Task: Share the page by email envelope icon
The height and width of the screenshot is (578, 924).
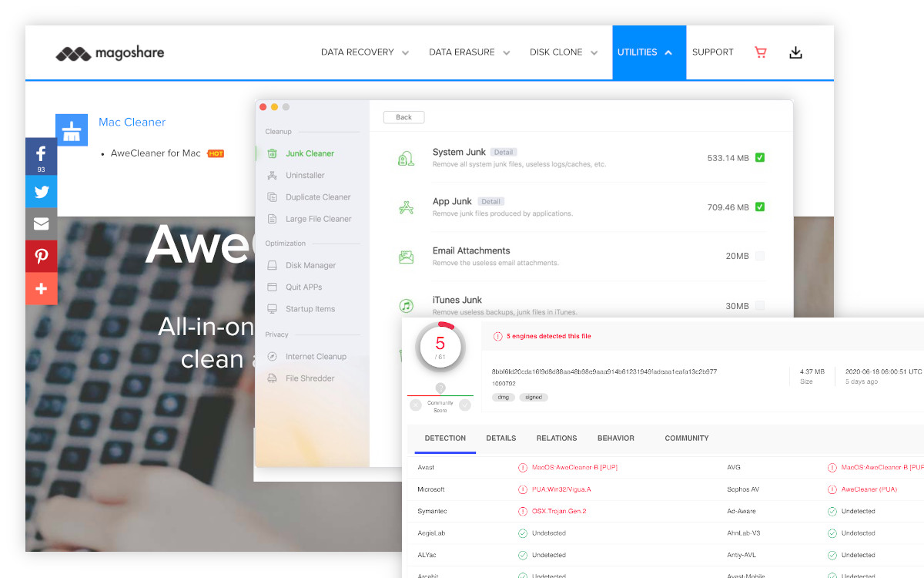Action: click(42, 224)
